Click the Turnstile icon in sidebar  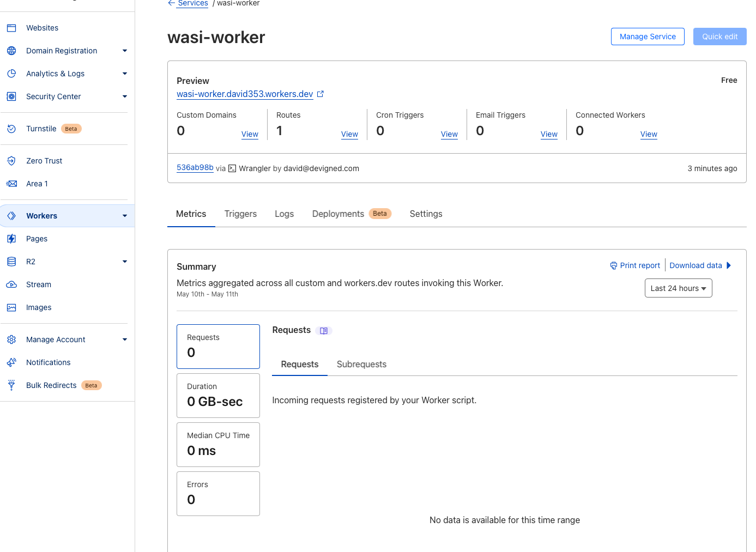[11, 129]
